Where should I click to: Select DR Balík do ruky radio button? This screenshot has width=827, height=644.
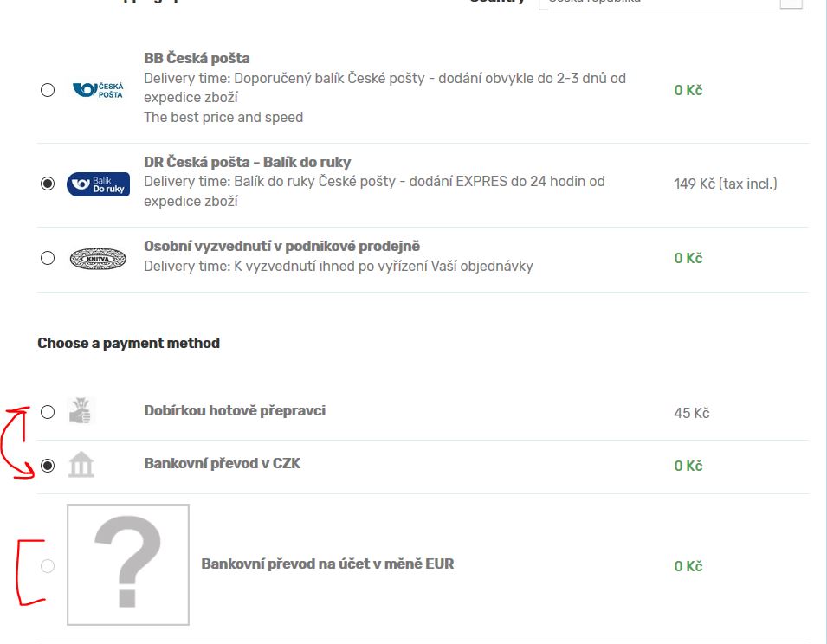click(x=48, y=184)
